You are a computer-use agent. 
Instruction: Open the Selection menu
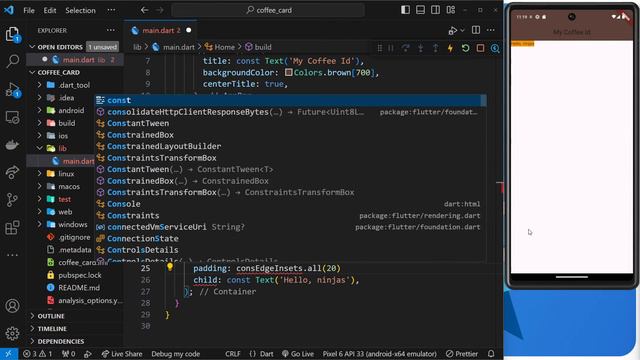tap(80, 10)
